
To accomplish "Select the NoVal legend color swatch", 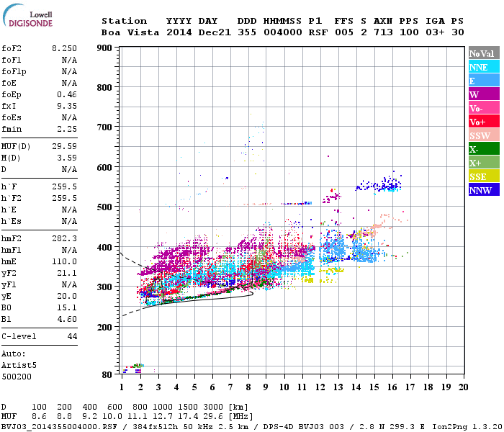I will coord(484,53).
